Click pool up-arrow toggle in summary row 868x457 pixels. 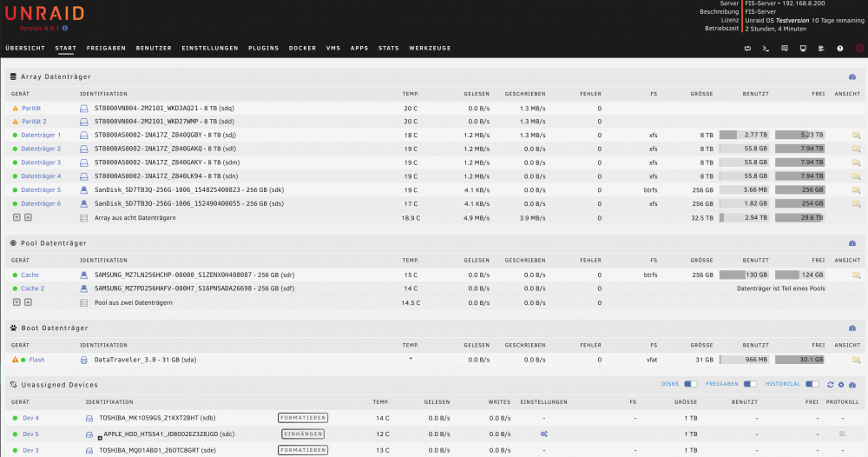coord(29,302)
